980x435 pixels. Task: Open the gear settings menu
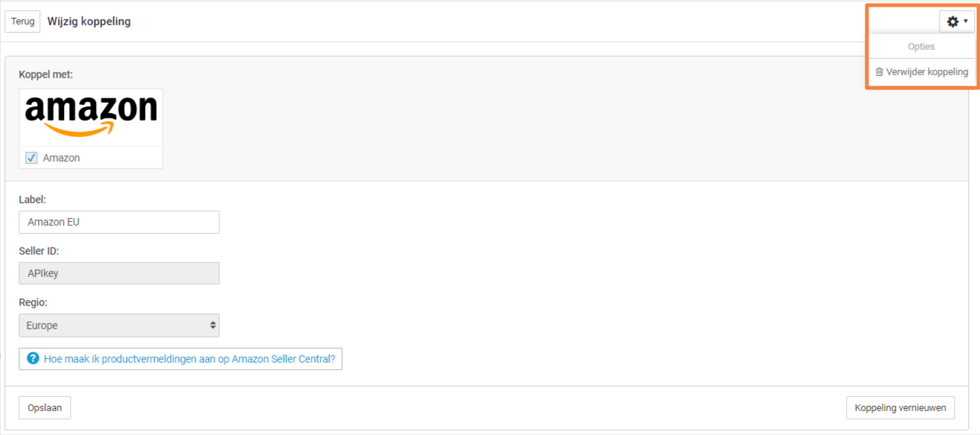pos(957,22)
